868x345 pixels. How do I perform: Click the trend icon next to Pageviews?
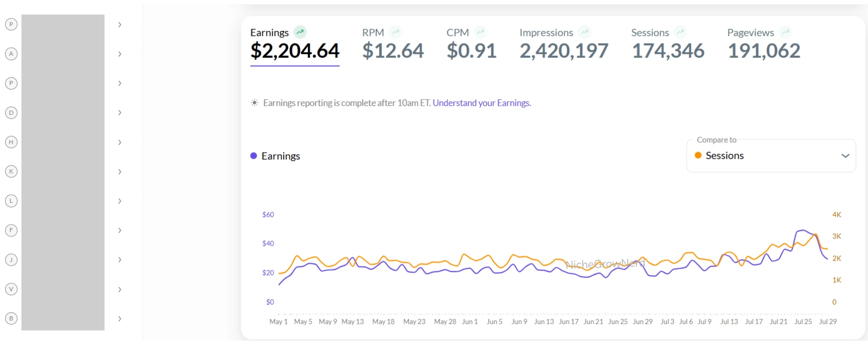coord(786,32)
